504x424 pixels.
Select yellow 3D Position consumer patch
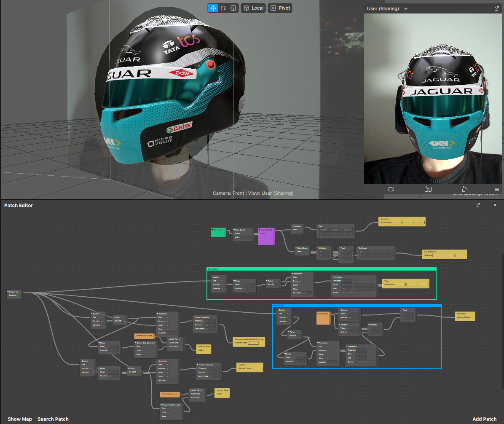402,221
